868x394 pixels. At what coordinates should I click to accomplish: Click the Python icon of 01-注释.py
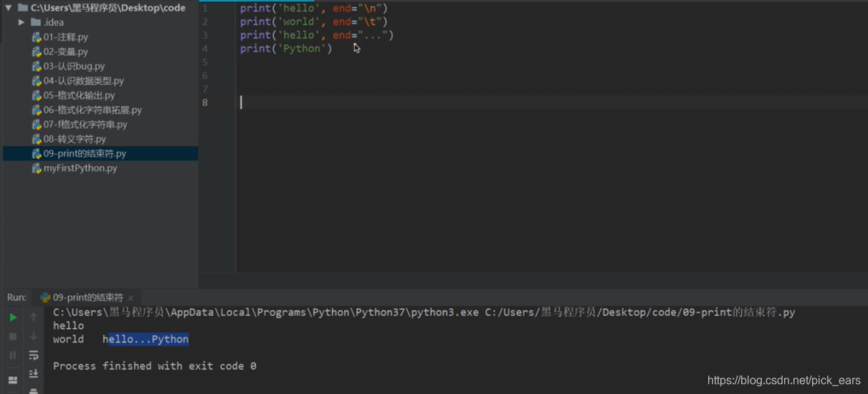37,37
